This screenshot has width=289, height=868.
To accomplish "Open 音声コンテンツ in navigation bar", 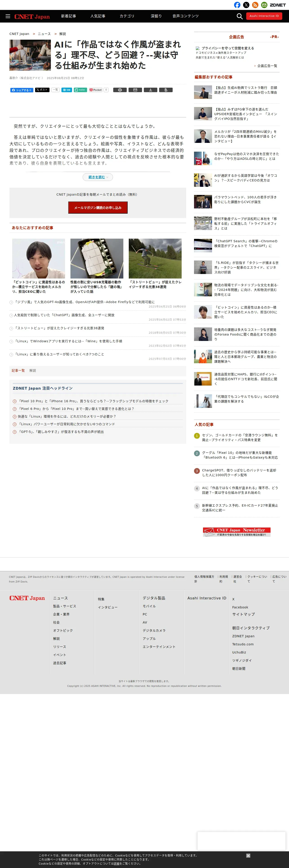I will [x=186, y=16].
